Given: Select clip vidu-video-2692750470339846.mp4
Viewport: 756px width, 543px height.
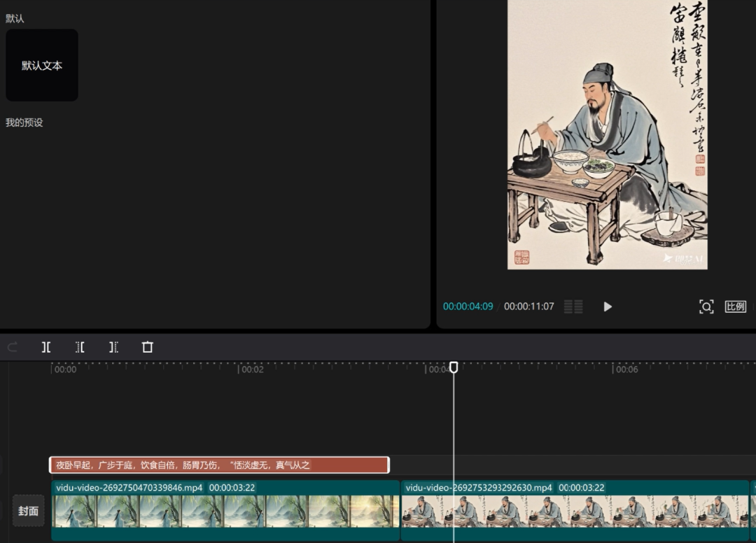Looking at the screenshot, I should (225, 510).
